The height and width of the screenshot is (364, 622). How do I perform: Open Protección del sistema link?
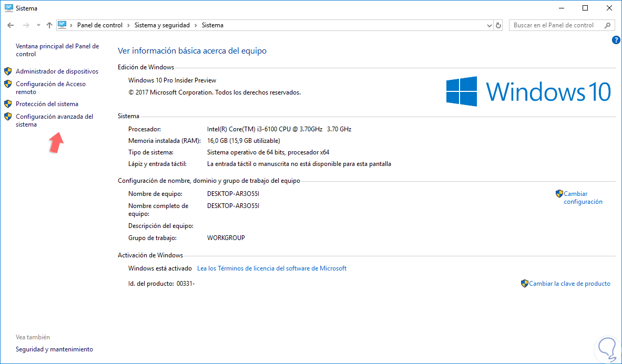click(47, 104)
